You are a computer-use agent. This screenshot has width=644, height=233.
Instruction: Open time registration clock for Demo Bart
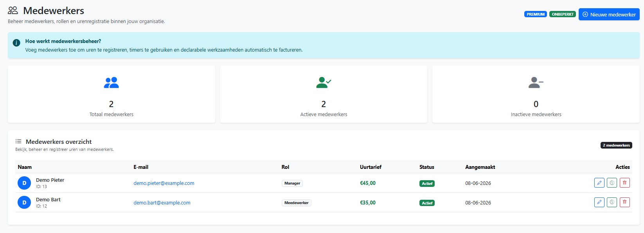[x=612, y=203]
